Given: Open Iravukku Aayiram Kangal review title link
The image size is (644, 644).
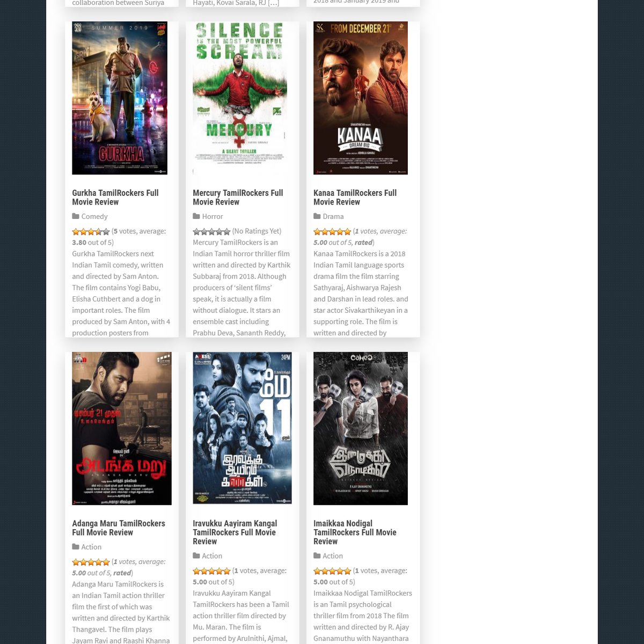Looking at the screenshot, I should tap(235, 532).
